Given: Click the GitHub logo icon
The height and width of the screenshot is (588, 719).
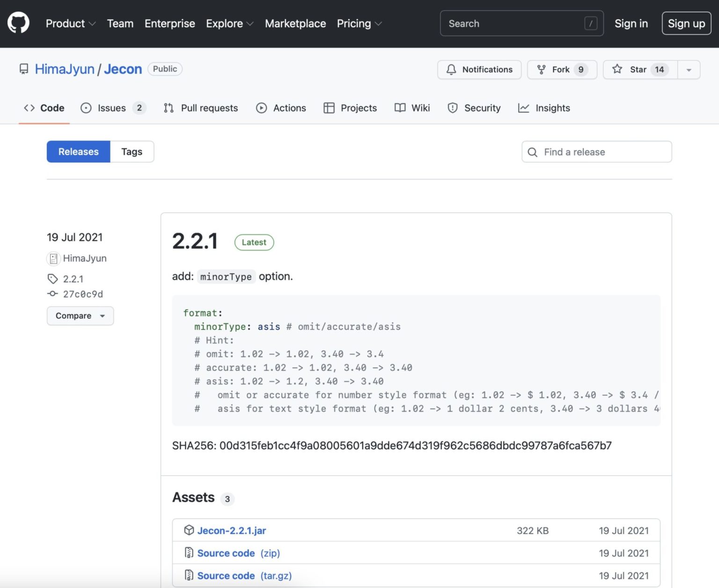Looking at the screenshot, I should click(18, 22).
